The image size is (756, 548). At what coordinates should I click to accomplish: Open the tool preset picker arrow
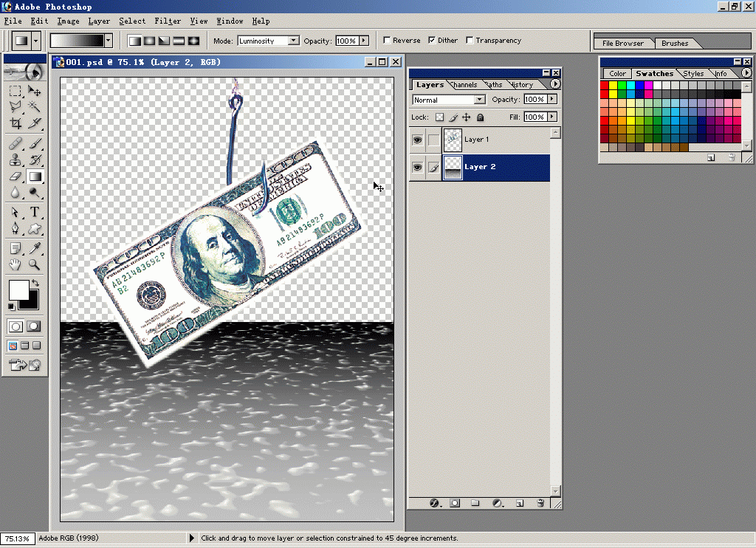(35, 41)
